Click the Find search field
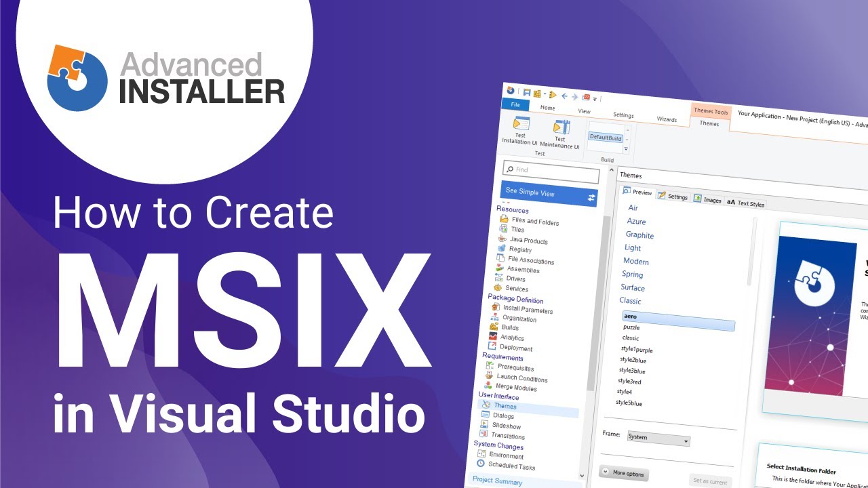The height and width of the screenshot is (488, 868). [551, 171]
